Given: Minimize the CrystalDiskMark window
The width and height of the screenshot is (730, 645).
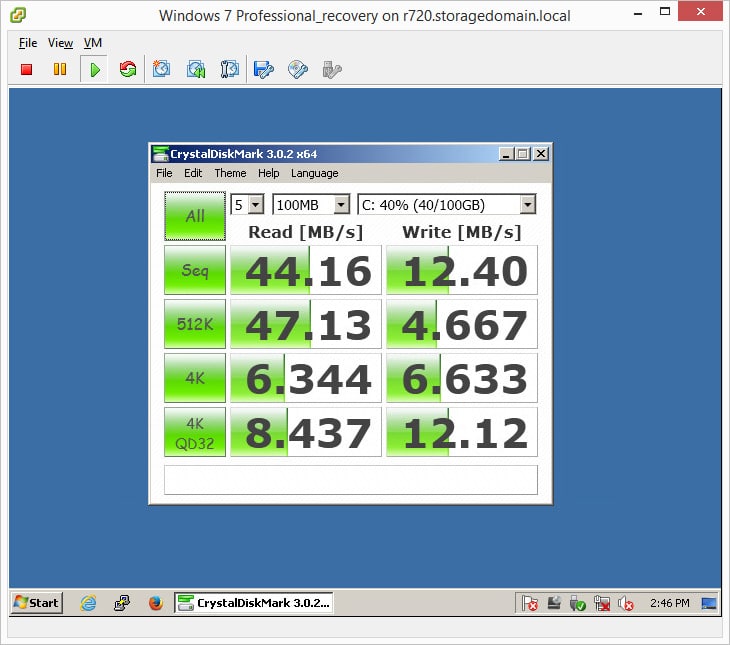Looking at the screenshot, I should click(x=506, y=154).
